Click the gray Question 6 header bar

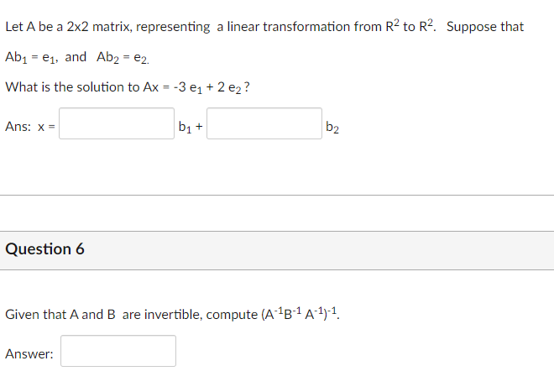point(277,251)
